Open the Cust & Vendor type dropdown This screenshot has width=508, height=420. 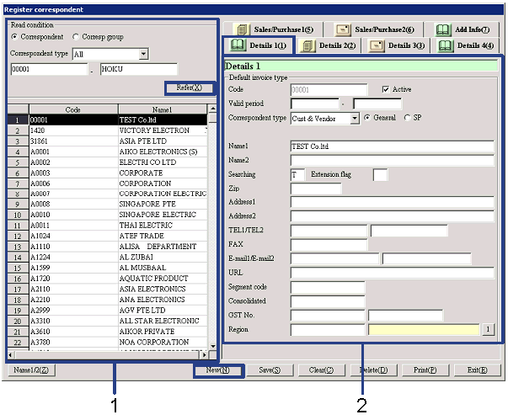point(355,119)
